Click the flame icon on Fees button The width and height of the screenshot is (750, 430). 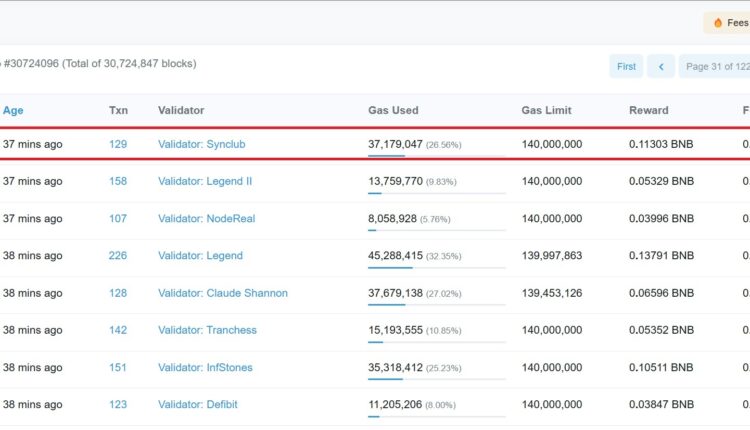pos(718,22)
